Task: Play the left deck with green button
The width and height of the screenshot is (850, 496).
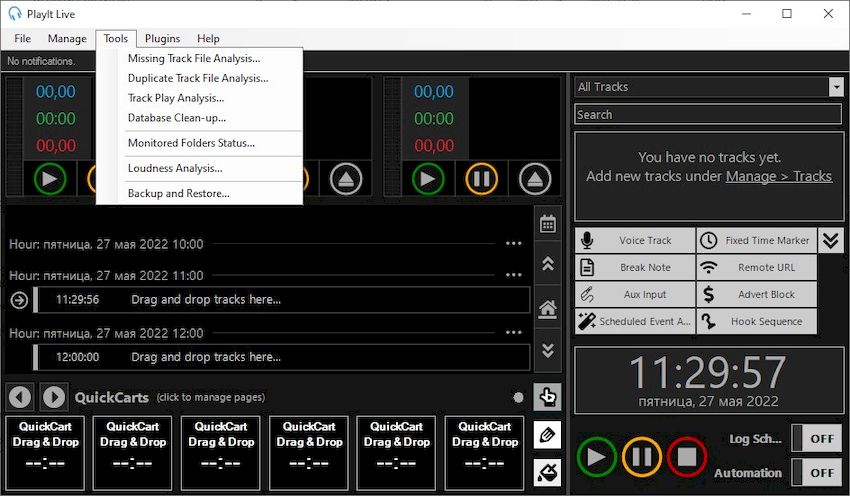Action: [x=50, y=179]
